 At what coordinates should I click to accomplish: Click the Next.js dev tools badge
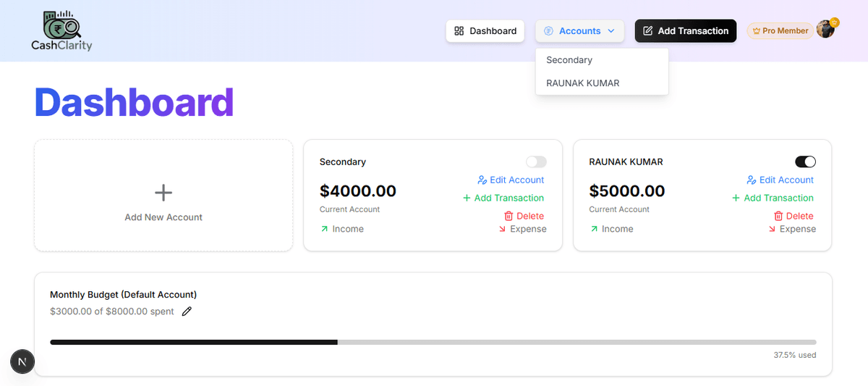coord(22,361)
